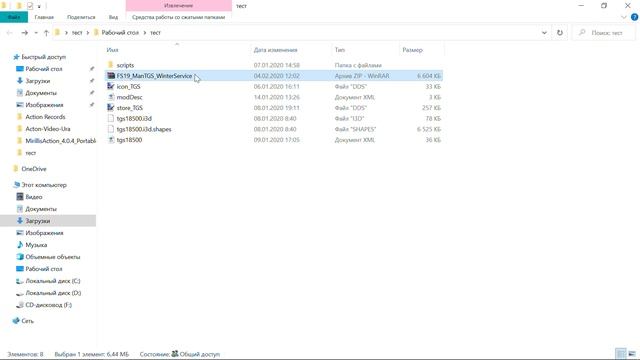Image resolution: width=640 pixels, height=360 pixels.
Task: Open Документы under Быстрый доступ
Action: click(41, 93)
